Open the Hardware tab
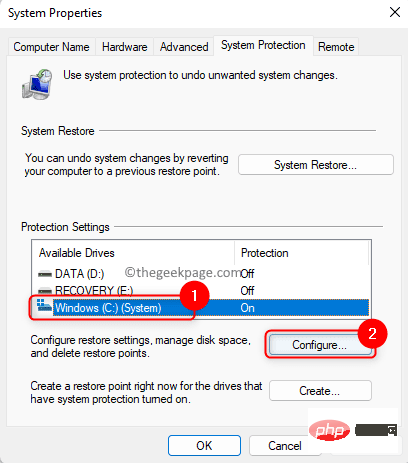Image resolution: width=408 pixels, height=463 pixels. [x=125, y=47]
